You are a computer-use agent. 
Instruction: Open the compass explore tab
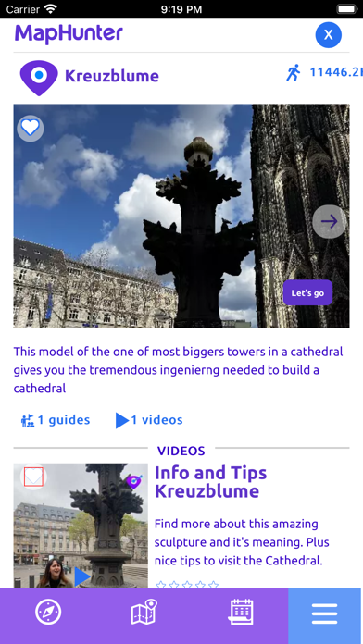pos(48,613)
